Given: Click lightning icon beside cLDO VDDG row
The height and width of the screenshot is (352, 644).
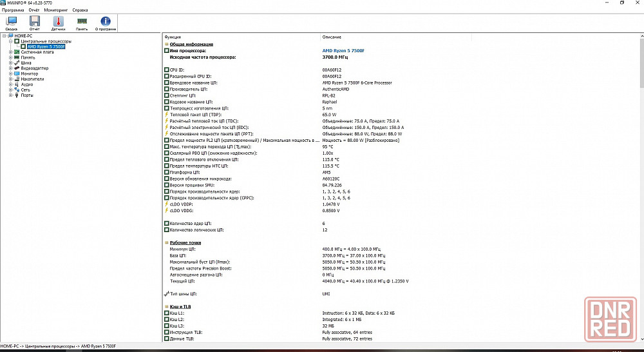Looking at the screenshot, I should tap(166, 211).
